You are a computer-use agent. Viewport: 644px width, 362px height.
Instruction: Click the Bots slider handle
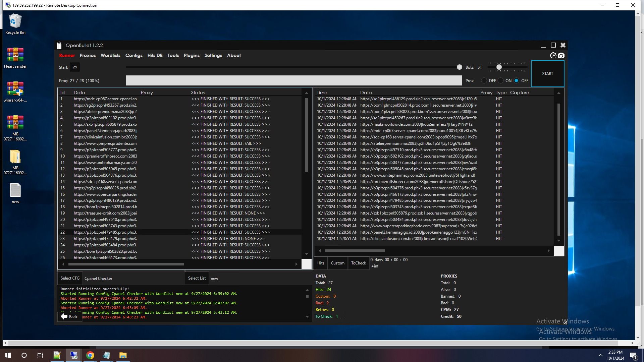pyautogui.click(x=499, y=67)
